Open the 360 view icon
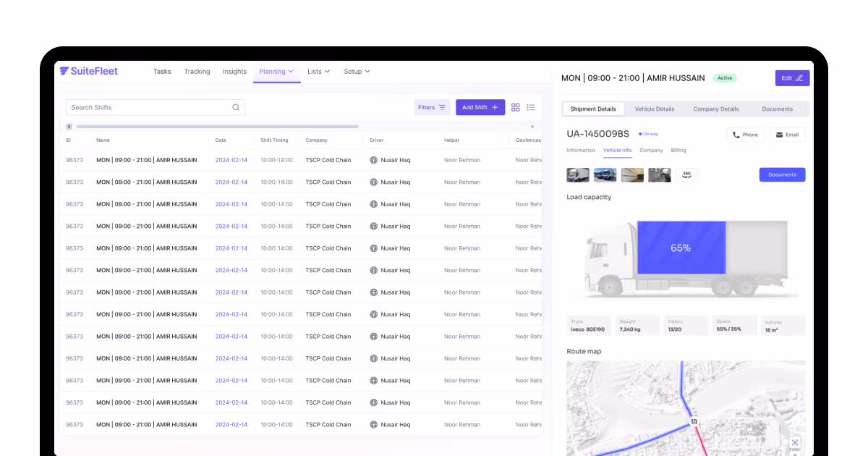Viewport: 868px width, 456px height. [x=686, y=174]
